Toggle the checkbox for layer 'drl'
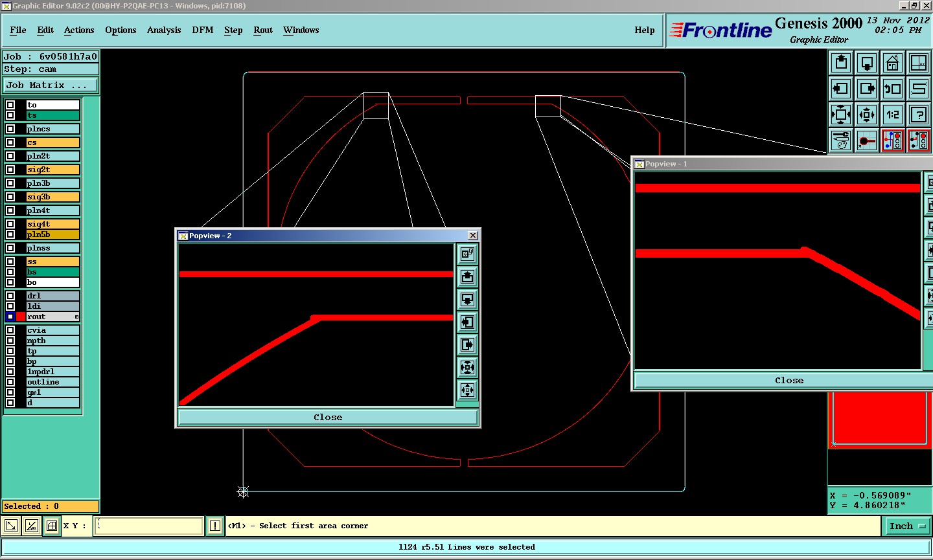This screenshot has height=560, width=933. coord(10,296)
